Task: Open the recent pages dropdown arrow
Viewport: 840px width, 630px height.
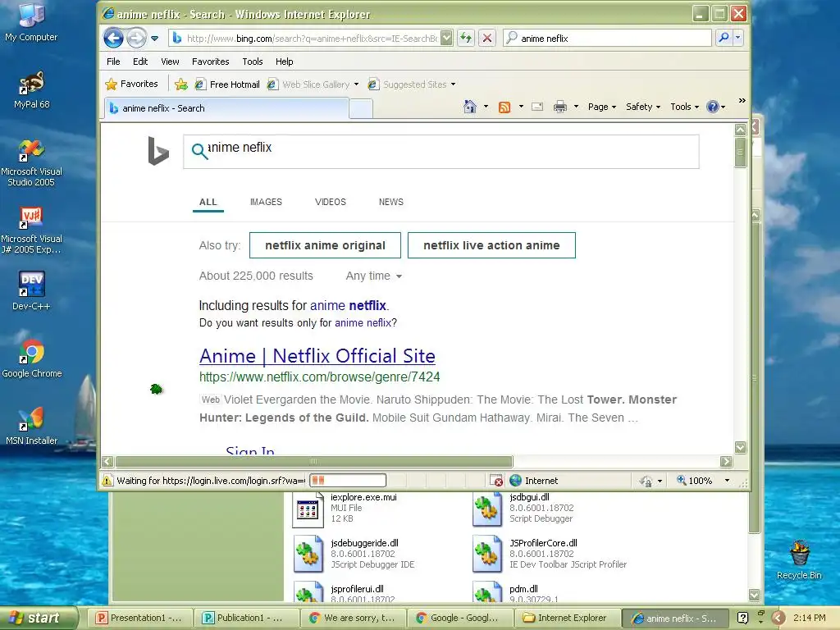Action: point(155,39)
